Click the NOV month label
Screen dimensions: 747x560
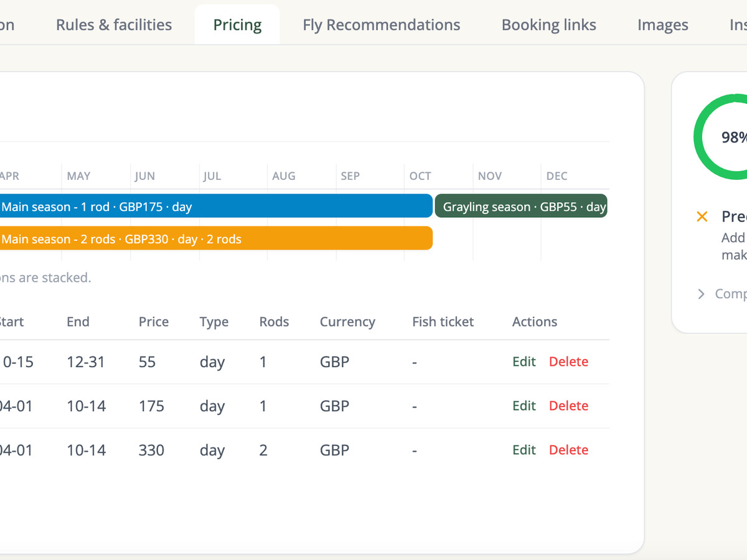click(490, 176)
